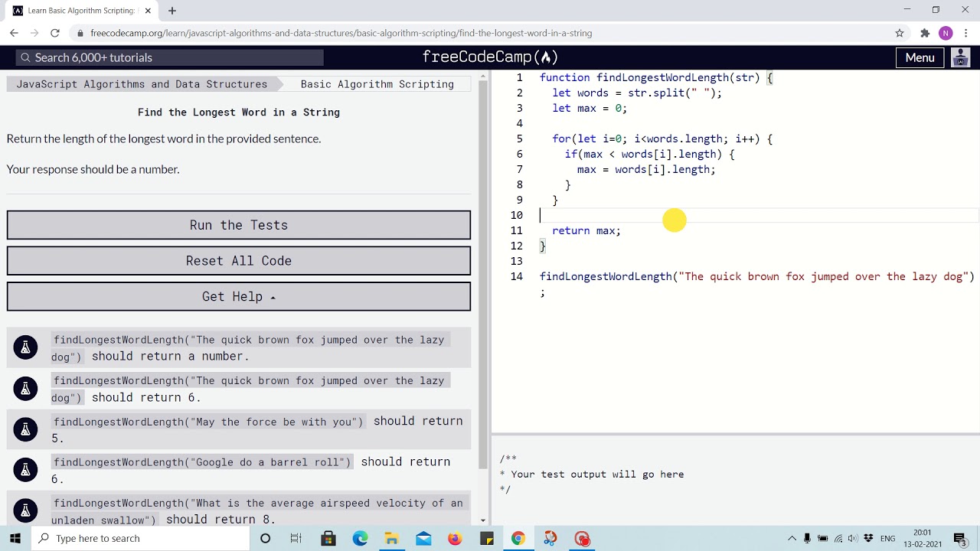This screenshot has width=980, height=551.
Task: Click 'return max;' on line 11
Action: (x=586, y=230)
